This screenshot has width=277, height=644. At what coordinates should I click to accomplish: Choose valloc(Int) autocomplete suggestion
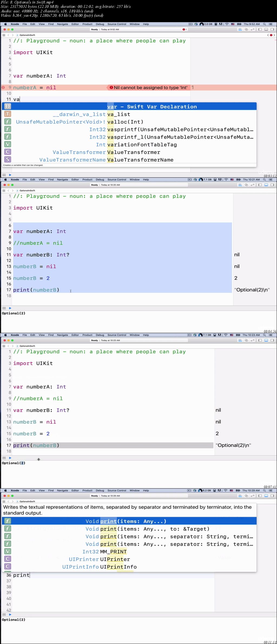(x=129, y=122)
